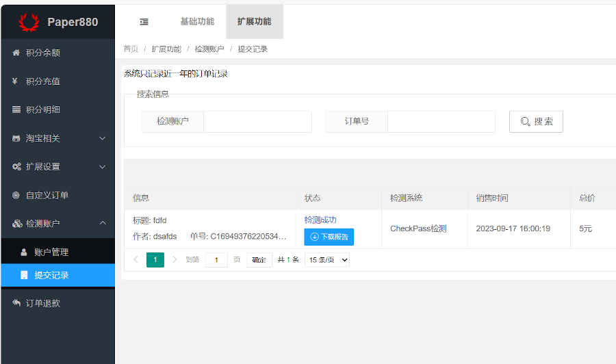
Task: Click the Taobao icon beside 淘宝相关
Action: 16,138
